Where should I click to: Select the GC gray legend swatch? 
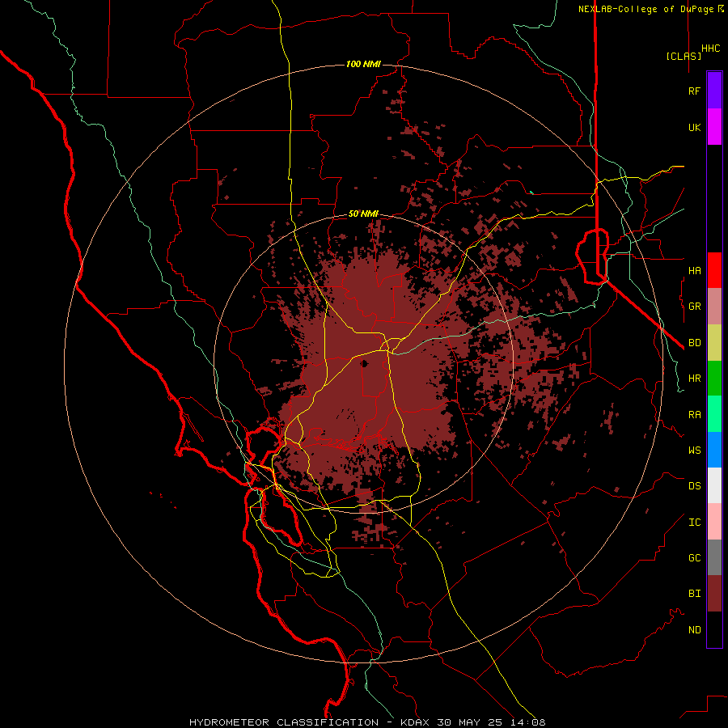tap(714, 557)
